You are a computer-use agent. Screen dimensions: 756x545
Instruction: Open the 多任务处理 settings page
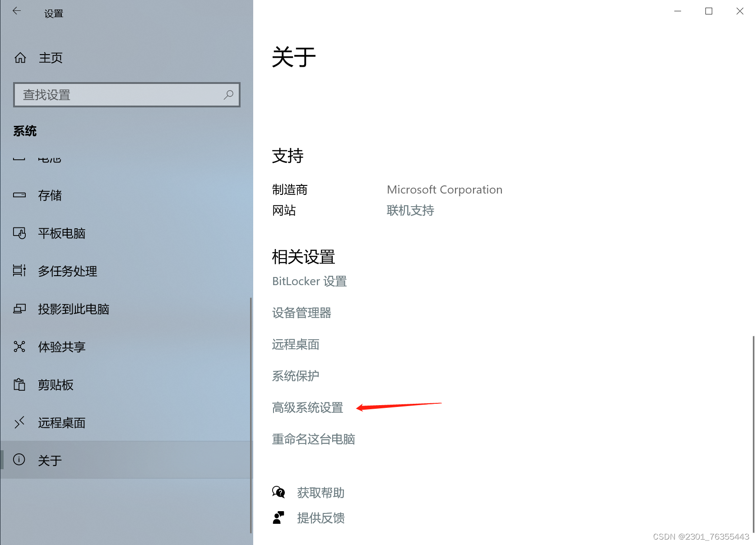click(x=67, y=271)
